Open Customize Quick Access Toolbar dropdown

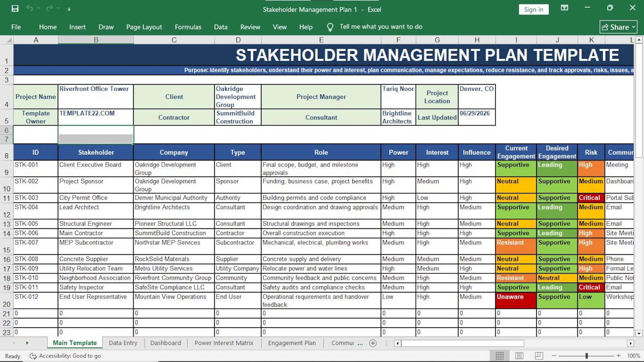pos(69,9)
